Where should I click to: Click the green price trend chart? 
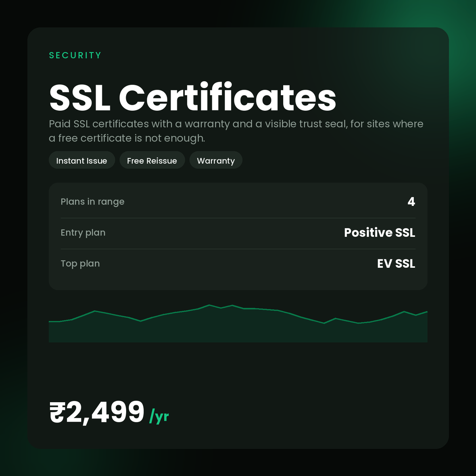coord(238,323)
